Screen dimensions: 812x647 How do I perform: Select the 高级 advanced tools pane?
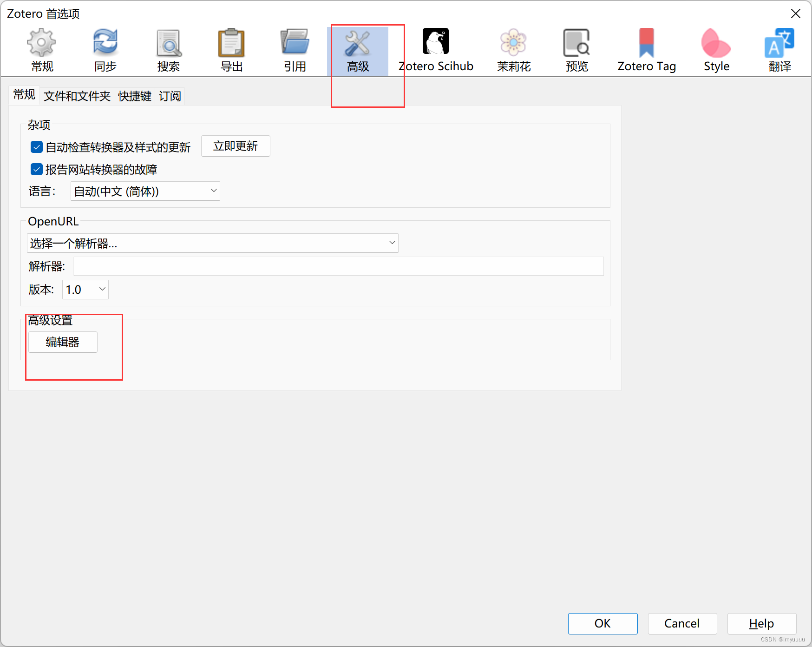click(x=358, y=50)
